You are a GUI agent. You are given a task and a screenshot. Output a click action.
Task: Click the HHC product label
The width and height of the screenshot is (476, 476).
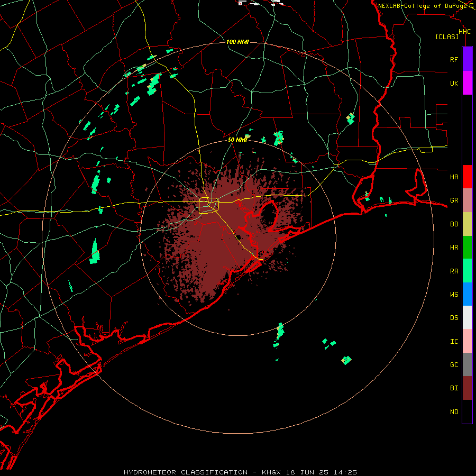point(464,32)
